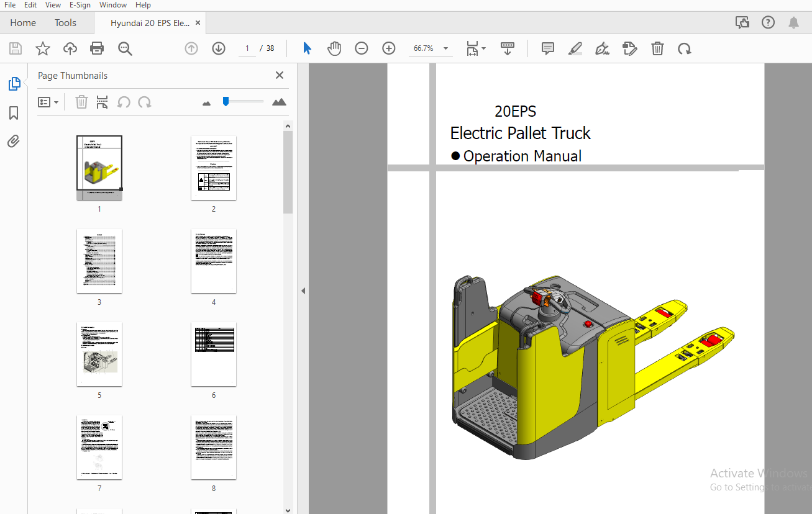Image resolution: width=812 pixels, height=514 pixels.
Task: Open the Edit menu
Action: click(30, 5)
